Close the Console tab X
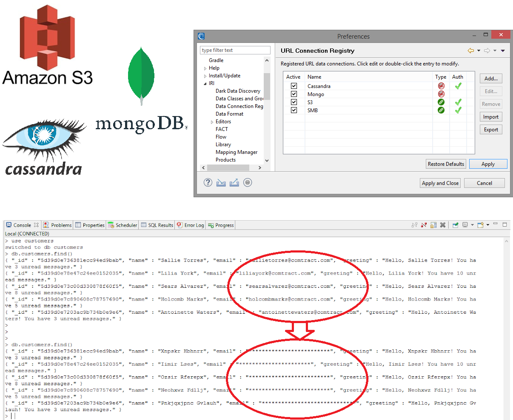This screenshot has height=420, width=513. (36, 225)
